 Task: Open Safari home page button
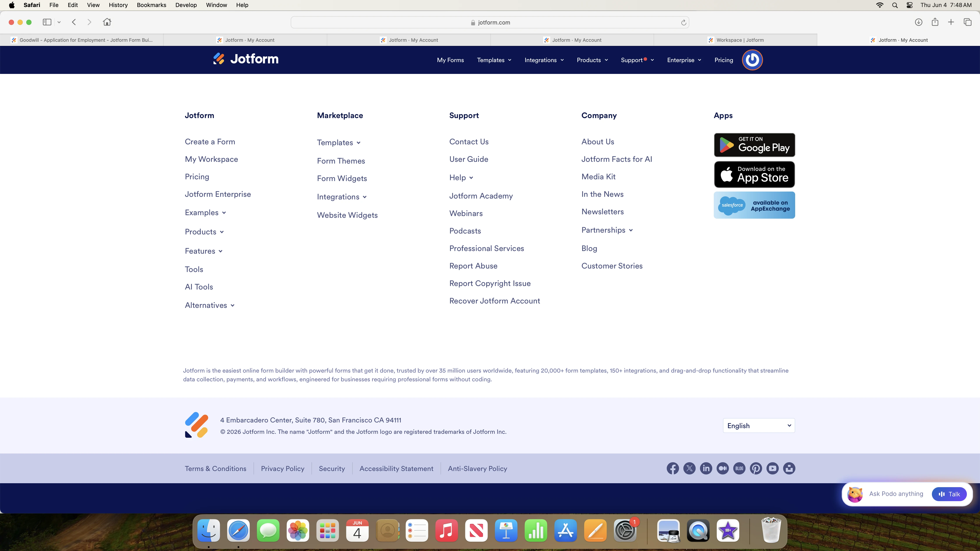[x=107, y=22]
